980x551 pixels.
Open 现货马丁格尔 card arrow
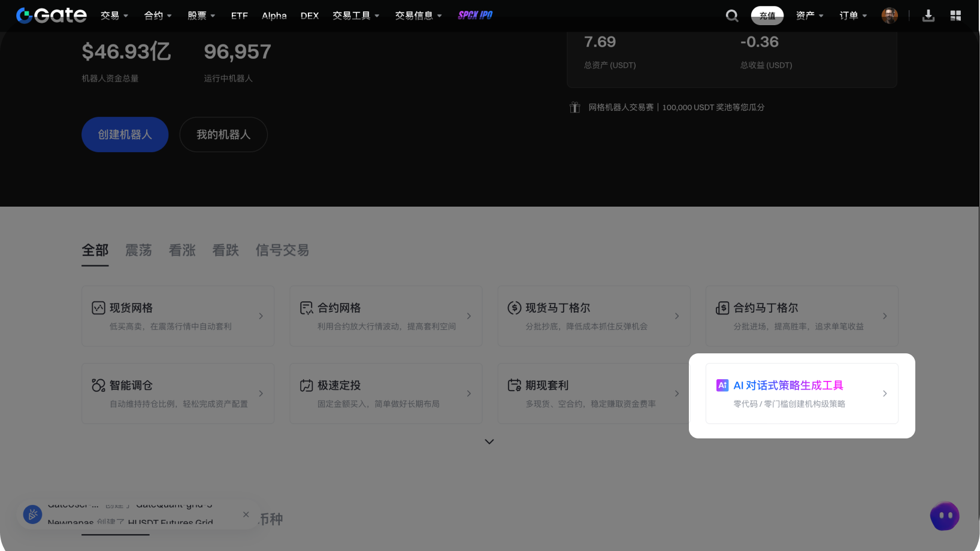(x=677, y=316)
